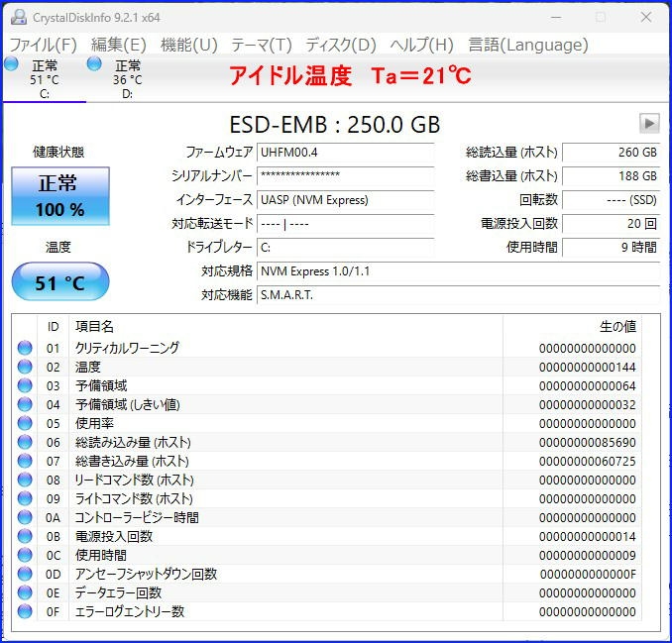Click status orb for ID 0D アンセーフシャットダウン回数
Screen dimensions: 672x643
click(25, 574)
